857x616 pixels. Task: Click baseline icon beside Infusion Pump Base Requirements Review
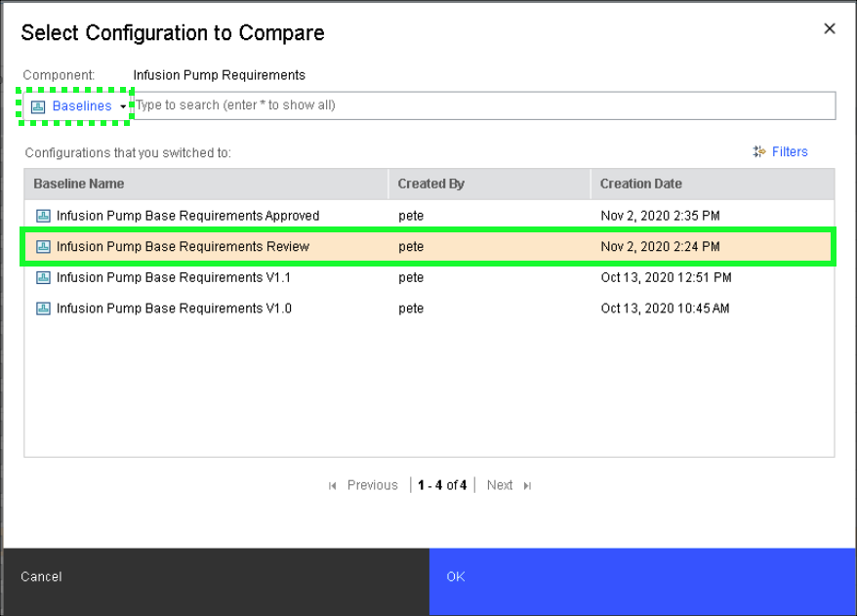(x=43, y=247)
